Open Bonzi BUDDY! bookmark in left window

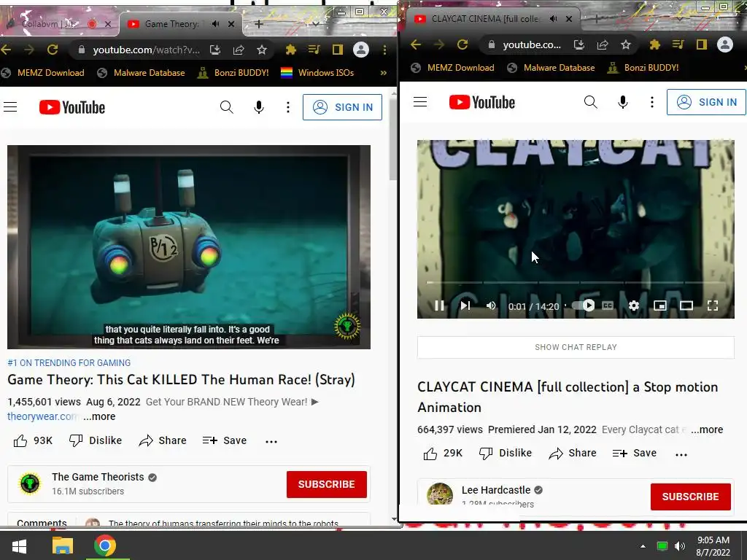233,73
